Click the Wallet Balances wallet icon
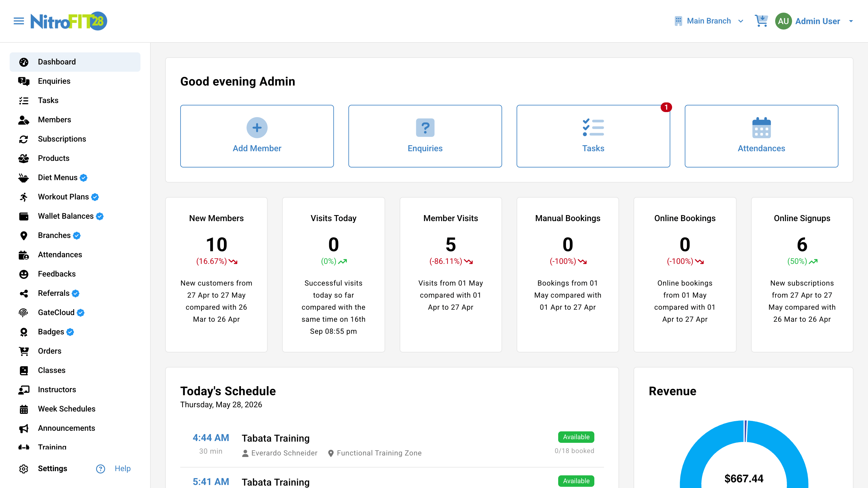 point(24,216)
